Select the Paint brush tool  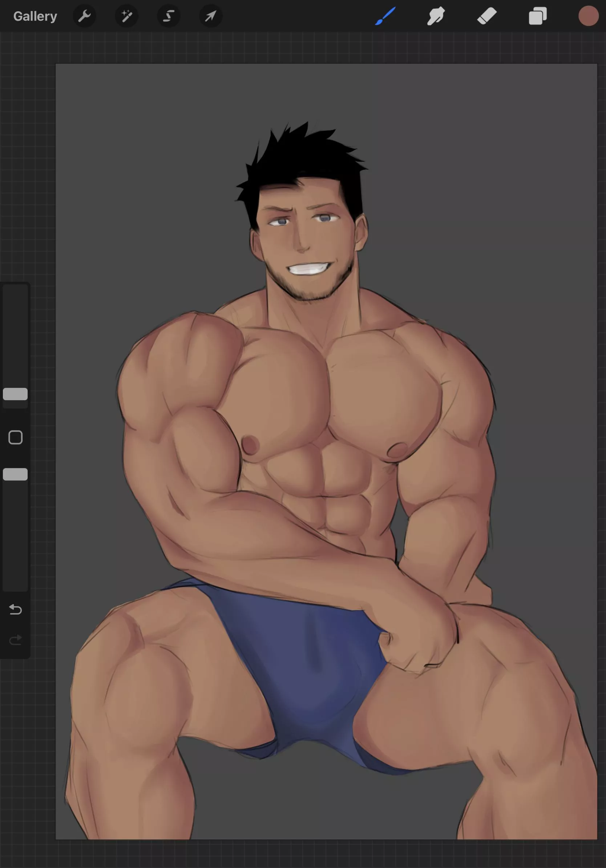pyautogui.click(x=385, y=16)
